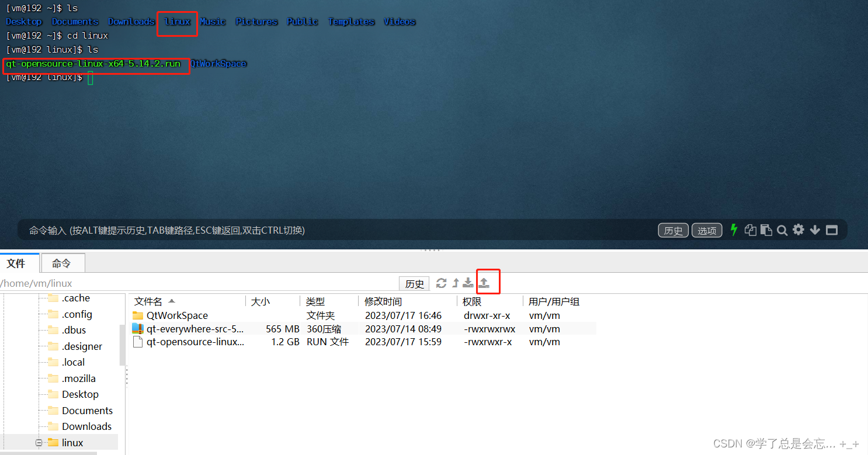Click QtWorkSpace text in terminal output
This screenshot has height=455, width=868.
218,64
